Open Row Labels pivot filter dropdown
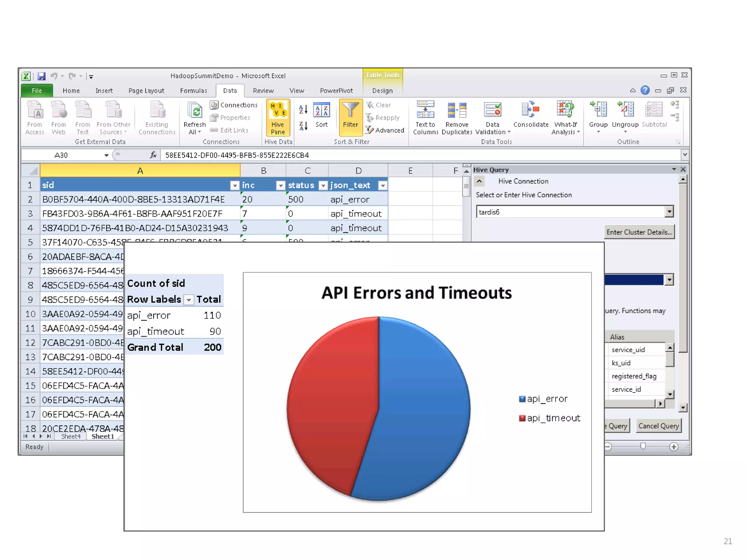The width and height of the screenshot is (747, 560). (189, 300)
